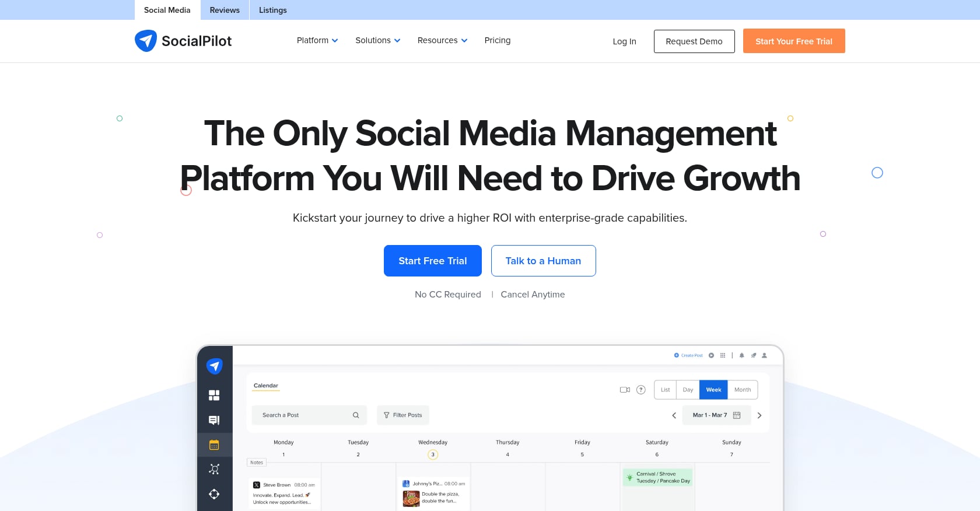
Task: Click the X platform icon on Steve Brown post
Action: [257, 485]
